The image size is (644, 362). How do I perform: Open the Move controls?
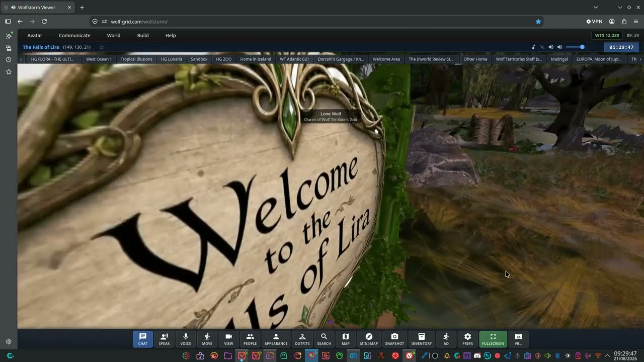(x=207, y=339)
